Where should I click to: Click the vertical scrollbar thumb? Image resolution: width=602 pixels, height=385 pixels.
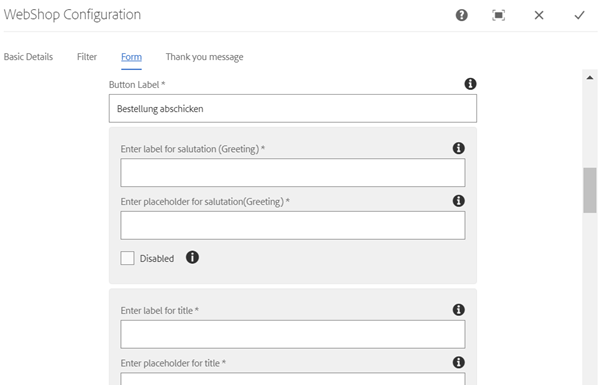[x=590, y=190]
